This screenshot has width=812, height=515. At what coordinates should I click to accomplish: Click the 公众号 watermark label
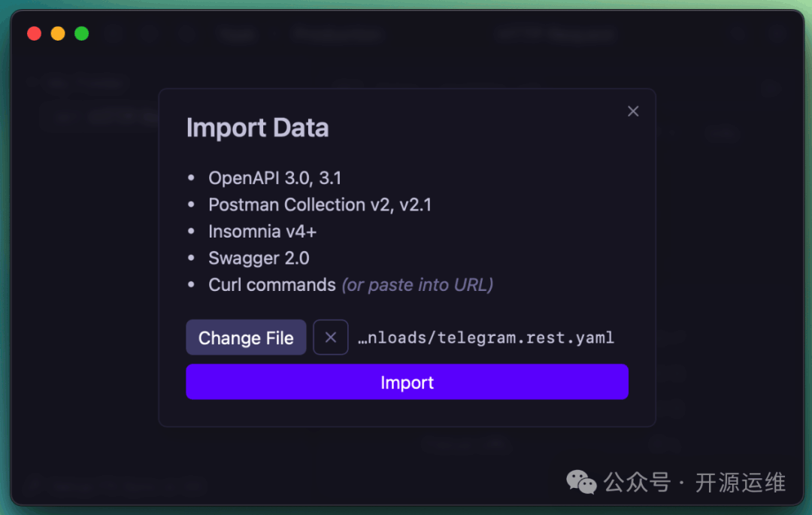[x=637, y=482]
